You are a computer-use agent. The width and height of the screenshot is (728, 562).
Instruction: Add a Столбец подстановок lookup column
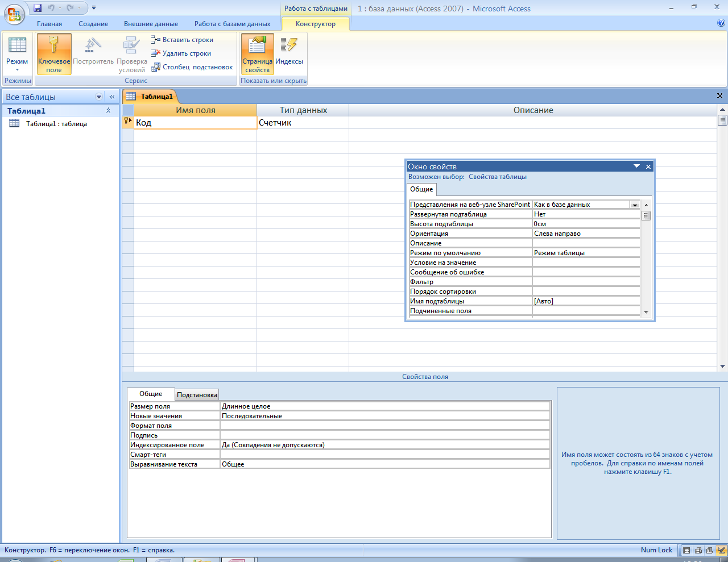pos(192,67)
